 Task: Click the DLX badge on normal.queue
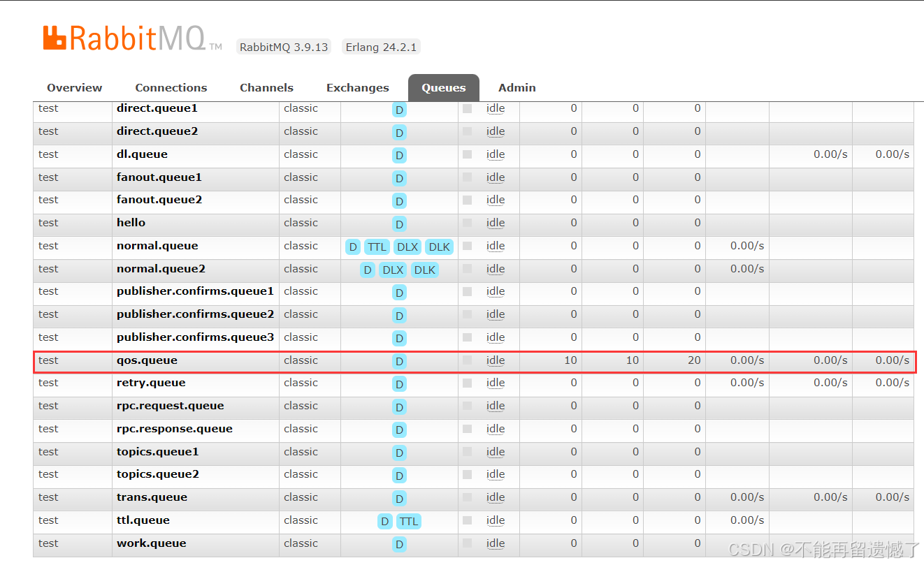(x=407, y=247)
